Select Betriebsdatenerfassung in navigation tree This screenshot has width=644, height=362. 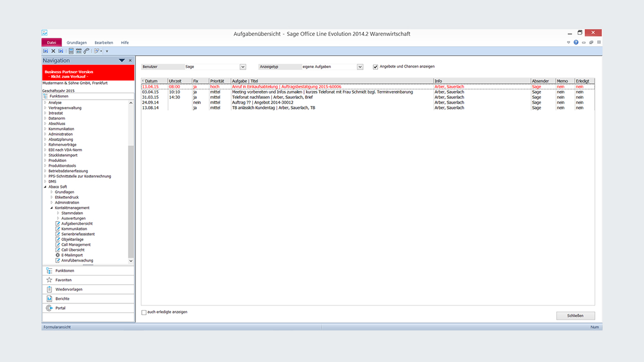click(x=68, y=171)
